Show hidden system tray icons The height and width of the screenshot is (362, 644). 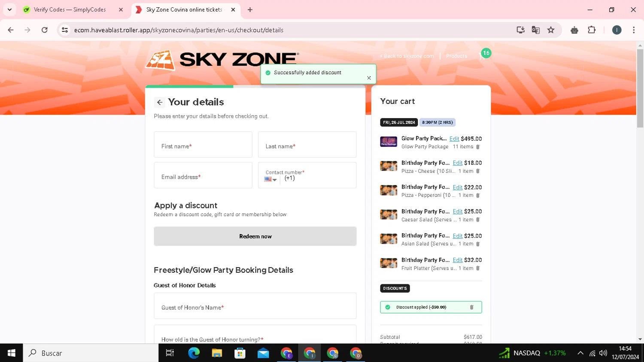click(580, 353)
